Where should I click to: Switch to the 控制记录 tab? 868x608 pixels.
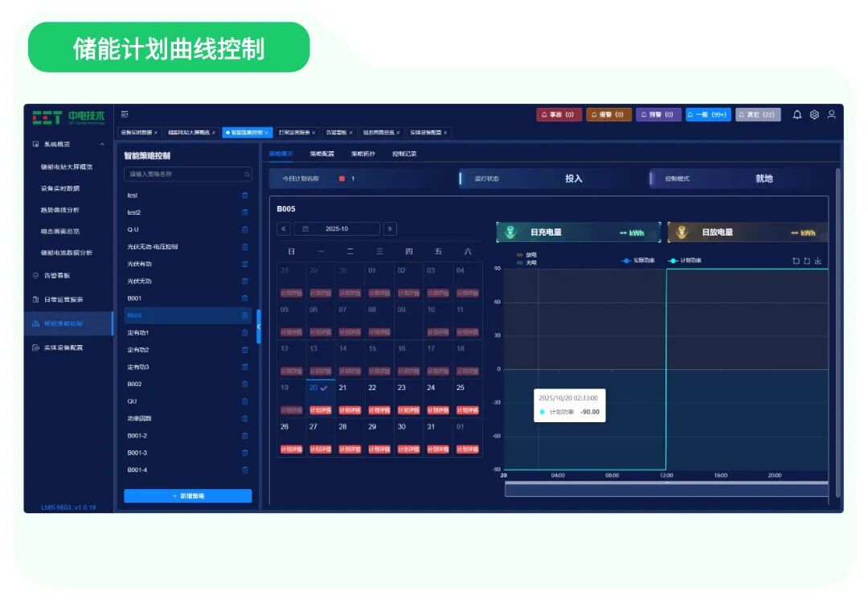point(404,154)
